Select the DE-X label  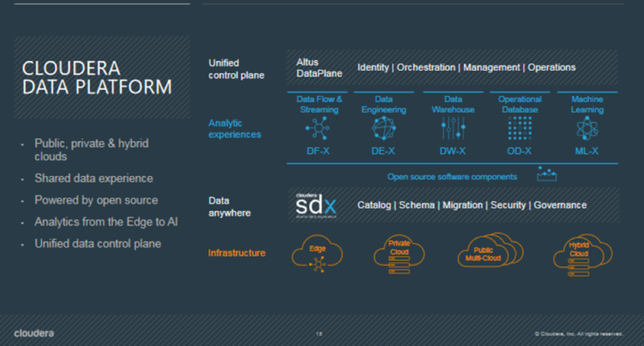(383, 151)
